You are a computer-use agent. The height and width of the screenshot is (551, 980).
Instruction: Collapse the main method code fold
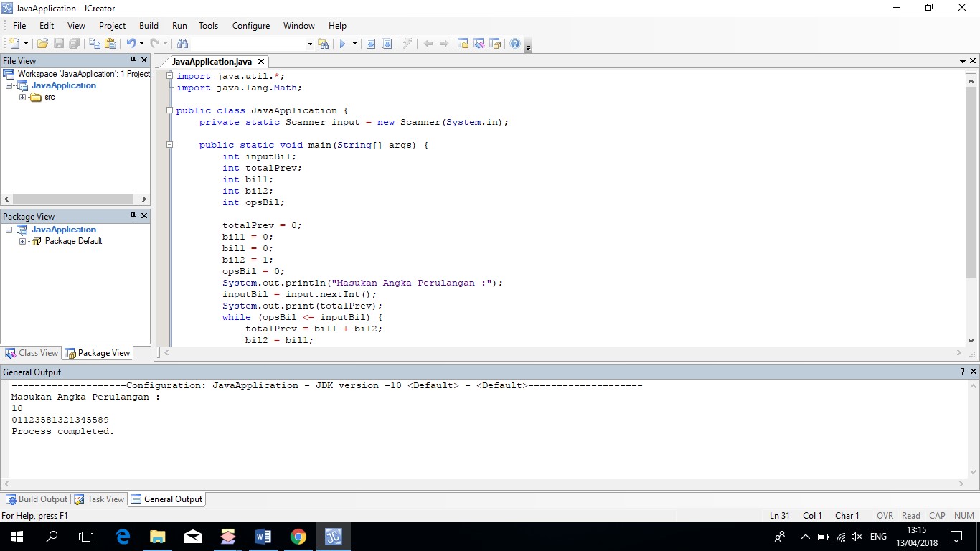tap(169, 145)
